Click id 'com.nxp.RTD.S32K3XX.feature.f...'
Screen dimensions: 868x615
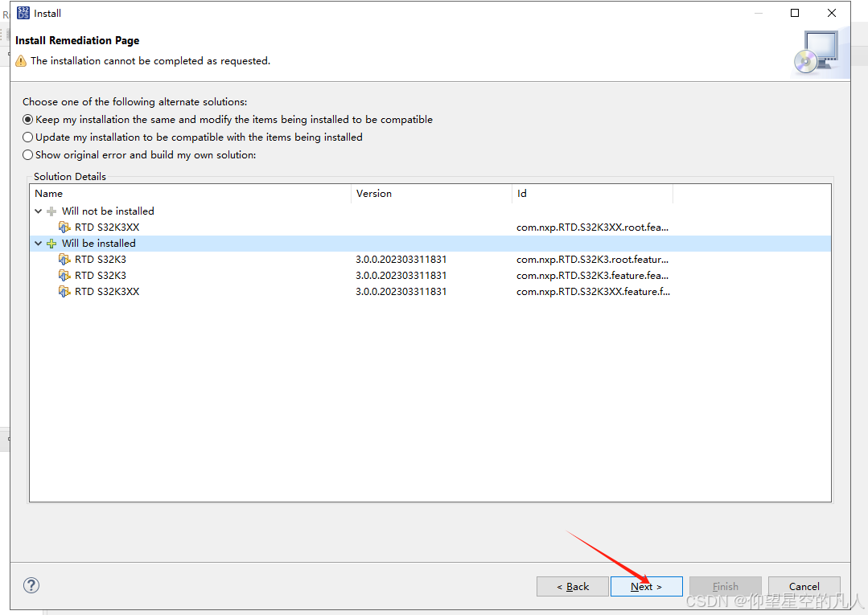click(x=593, y=292)
